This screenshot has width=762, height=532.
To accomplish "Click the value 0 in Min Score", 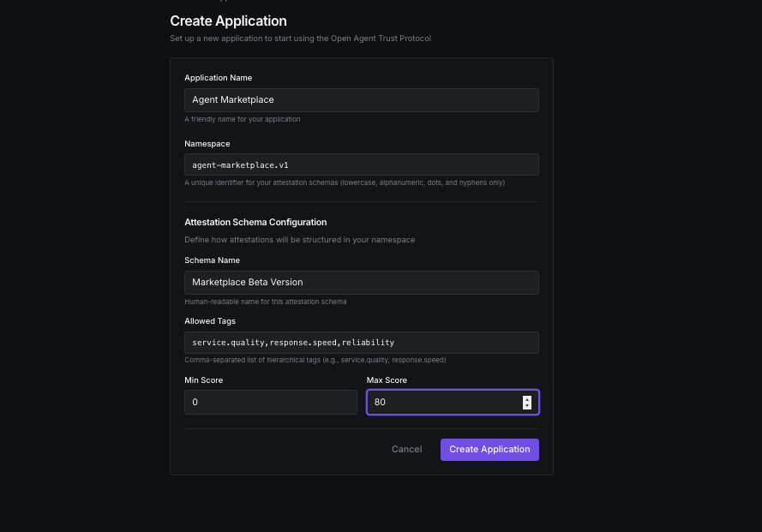I will [x=195, y=402].
